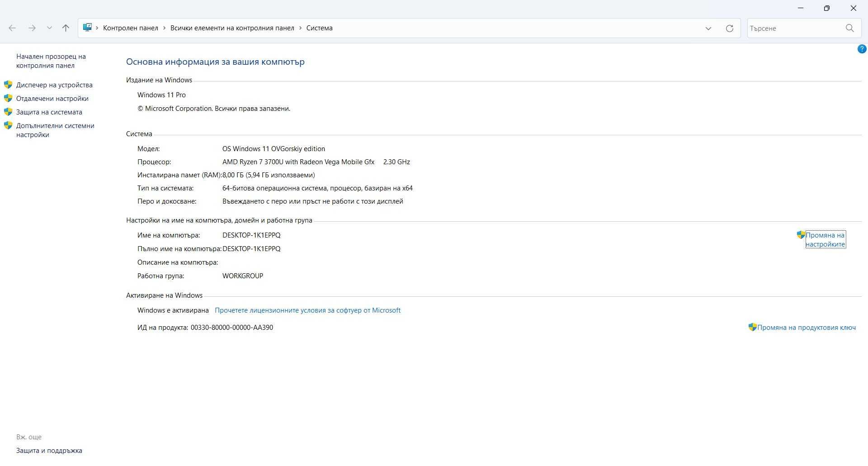The image size is (868, 466).
Task: Click the Система breadcrumb
Action: pyautogui.click(x=319, y=28)
